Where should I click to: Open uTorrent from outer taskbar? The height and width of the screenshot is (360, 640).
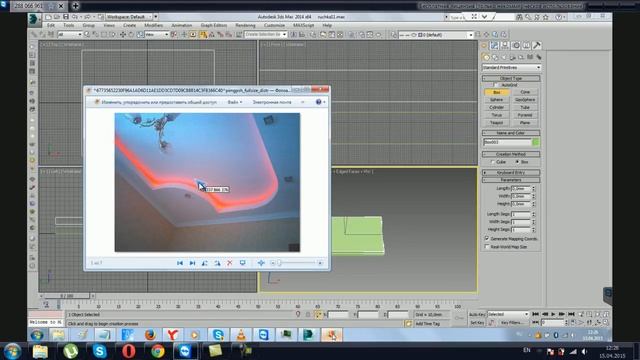(71, 351)
